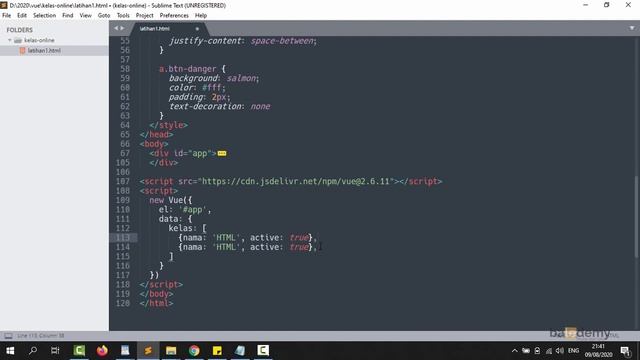Click the previous tab arrow
The height and width of the screenshot is (360, 640).
(116, 28)
